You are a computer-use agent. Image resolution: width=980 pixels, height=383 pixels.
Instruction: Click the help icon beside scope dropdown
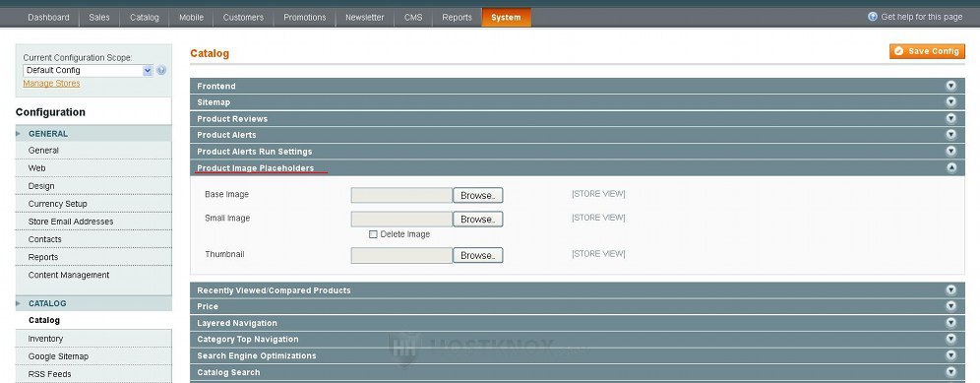(x=162, y=71)
